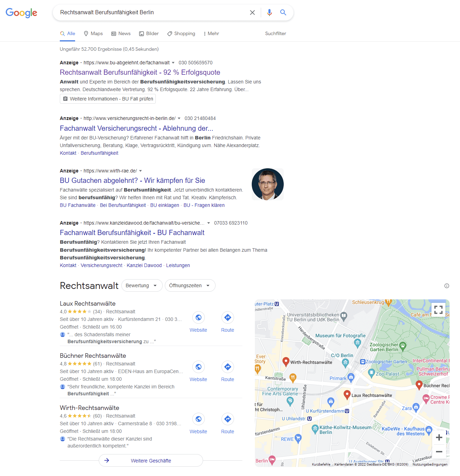
Task: Expand ad options arrow for versicherungsrecht-in-berlin.de
Action: tap(179, 119)
